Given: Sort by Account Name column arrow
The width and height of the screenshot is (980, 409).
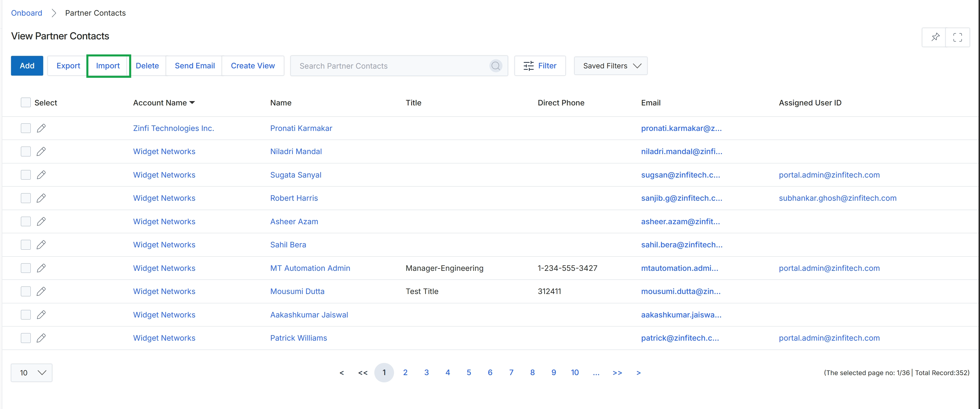Looking at the screenshot, I should 192,103.
